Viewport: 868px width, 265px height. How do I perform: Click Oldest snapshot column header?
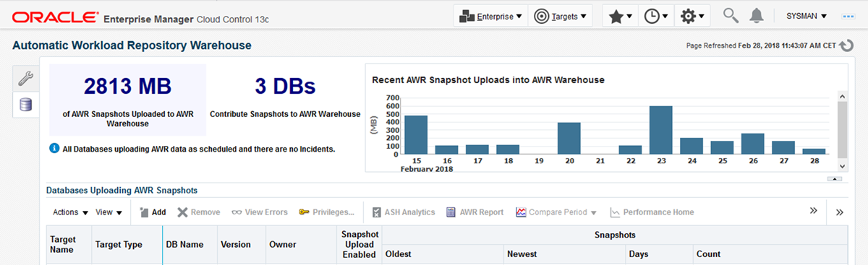coord(443,254)
